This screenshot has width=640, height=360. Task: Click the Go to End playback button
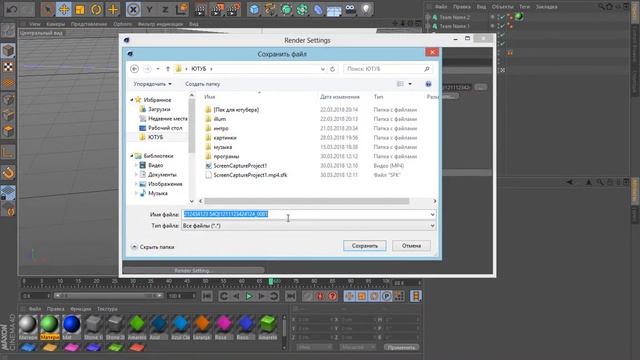pyautogui.click(x=291, y=296)
